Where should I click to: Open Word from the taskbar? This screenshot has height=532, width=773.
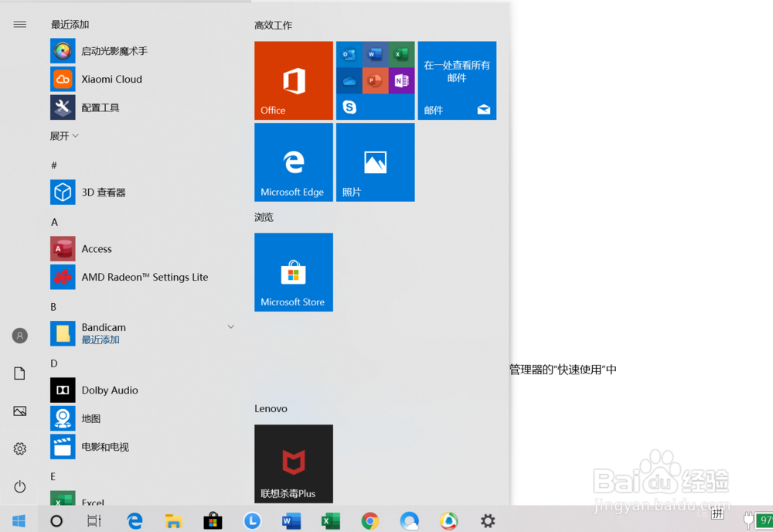pyautogui.click(x=291, y=520)
